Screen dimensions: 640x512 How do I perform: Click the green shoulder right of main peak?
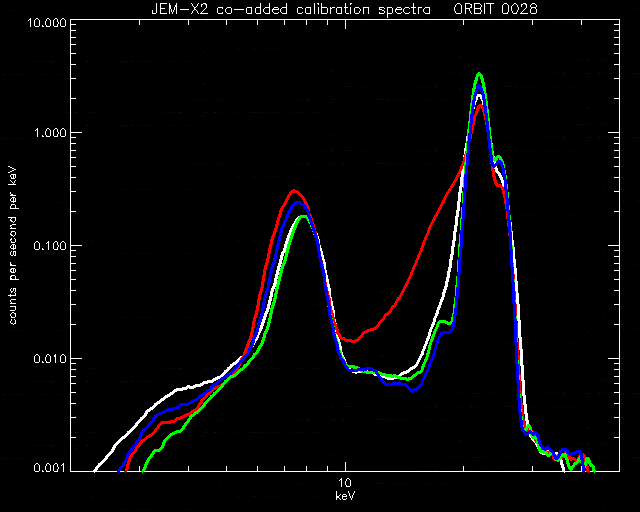(x=498, y=157)
